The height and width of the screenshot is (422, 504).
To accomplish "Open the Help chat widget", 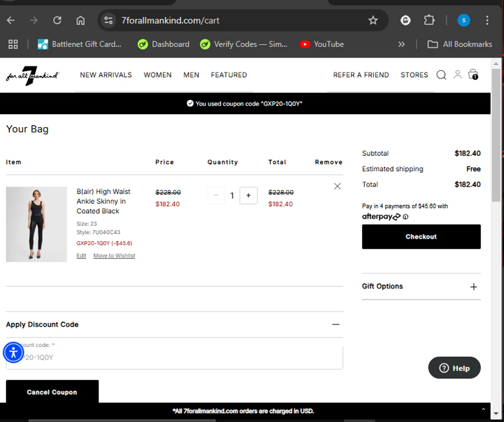I will click(454, 368).
